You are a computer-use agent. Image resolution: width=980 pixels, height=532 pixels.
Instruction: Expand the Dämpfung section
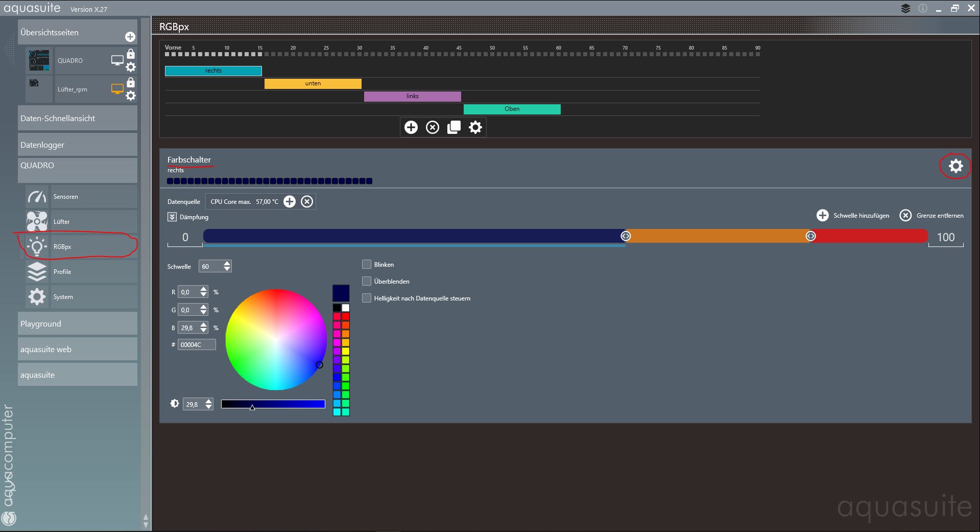click(x=172, y=217)
